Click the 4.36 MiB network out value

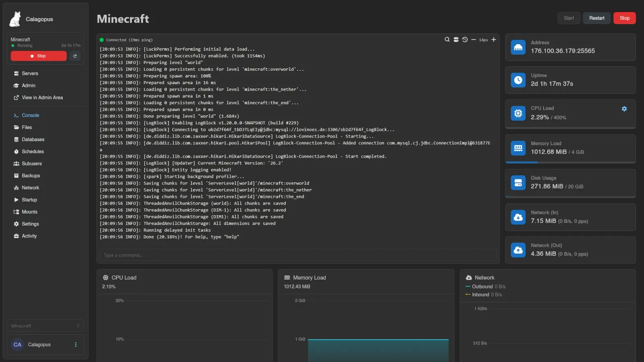click(x=543, y=254)
